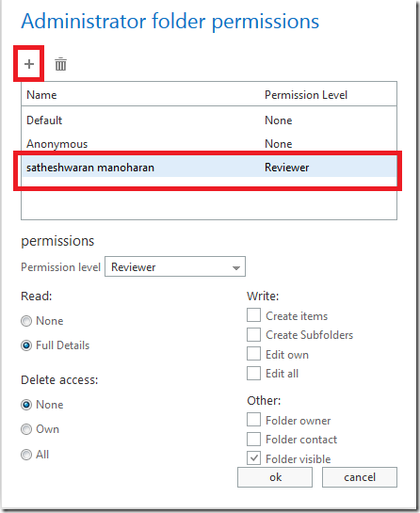
Task: Set Read access to None
Action: click(x=26, y=321)
